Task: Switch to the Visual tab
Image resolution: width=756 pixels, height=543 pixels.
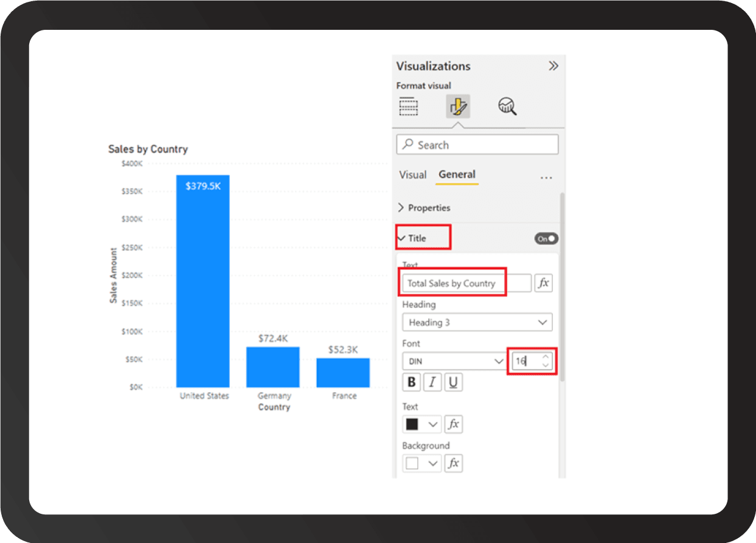Action: (x=412, y=175)
